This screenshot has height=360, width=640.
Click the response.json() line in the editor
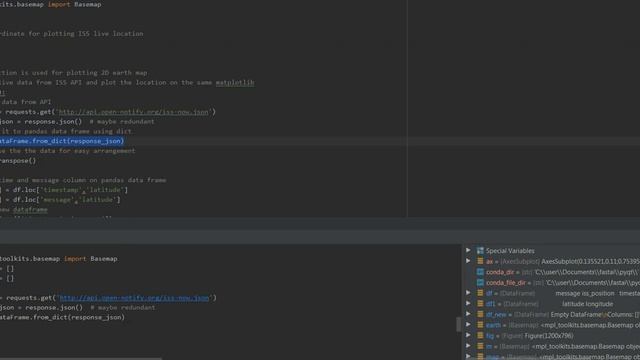(x=41, y=122)
